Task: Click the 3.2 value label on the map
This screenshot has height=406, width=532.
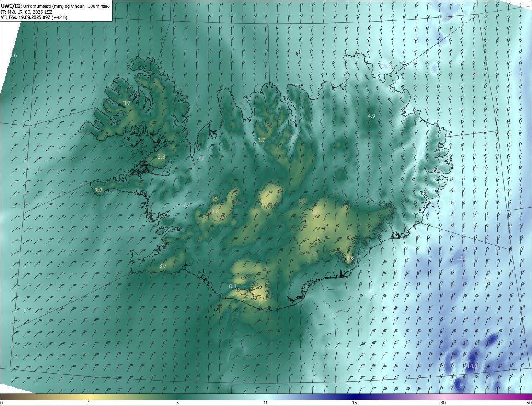Action: point(99,191)
